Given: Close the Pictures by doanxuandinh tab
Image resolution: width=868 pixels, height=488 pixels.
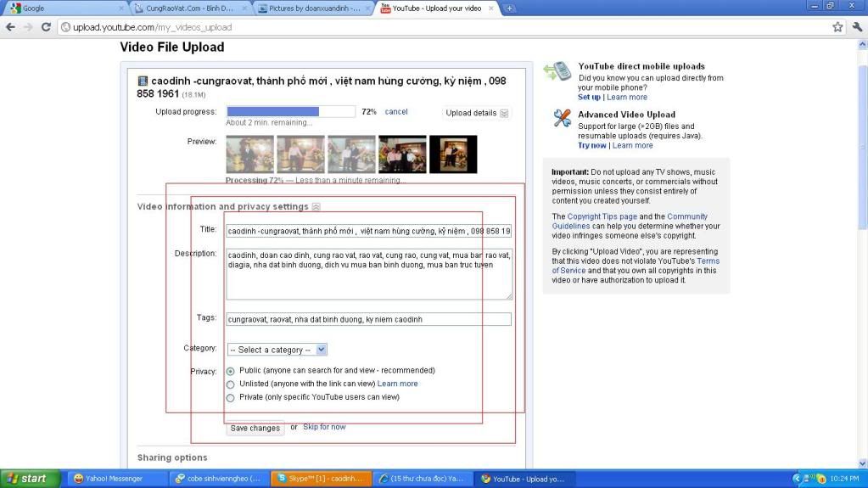Looking at the screenshot, I should (367, 8).
